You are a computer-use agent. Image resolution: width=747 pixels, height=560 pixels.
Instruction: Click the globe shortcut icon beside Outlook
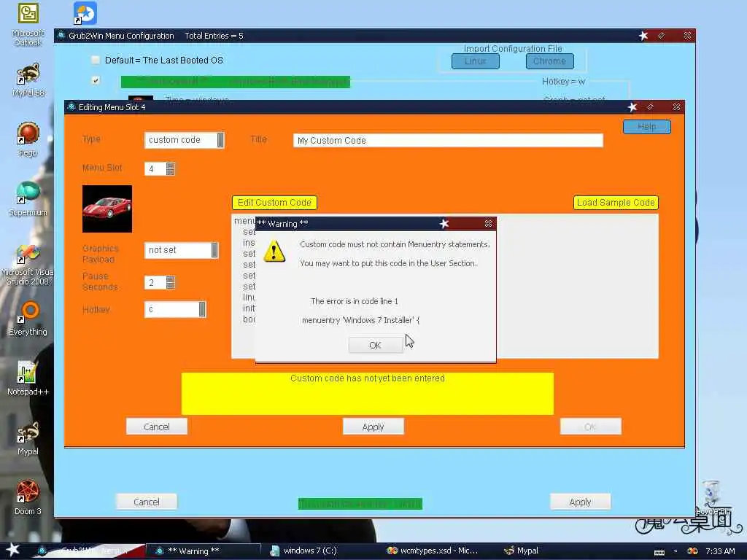[85, 13]
